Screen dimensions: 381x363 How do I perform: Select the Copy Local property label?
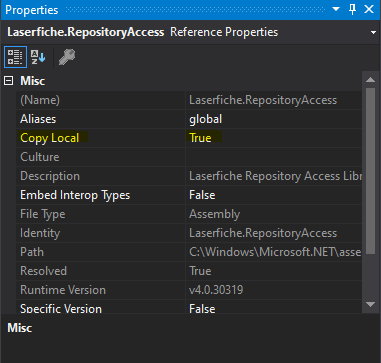50,138
